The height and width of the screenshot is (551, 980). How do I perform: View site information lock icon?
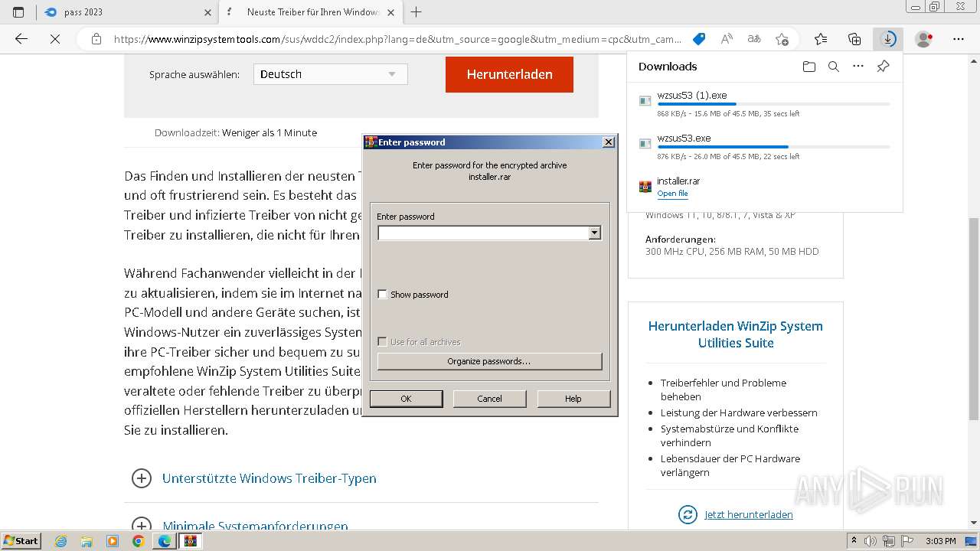click(x=96, y=39)
